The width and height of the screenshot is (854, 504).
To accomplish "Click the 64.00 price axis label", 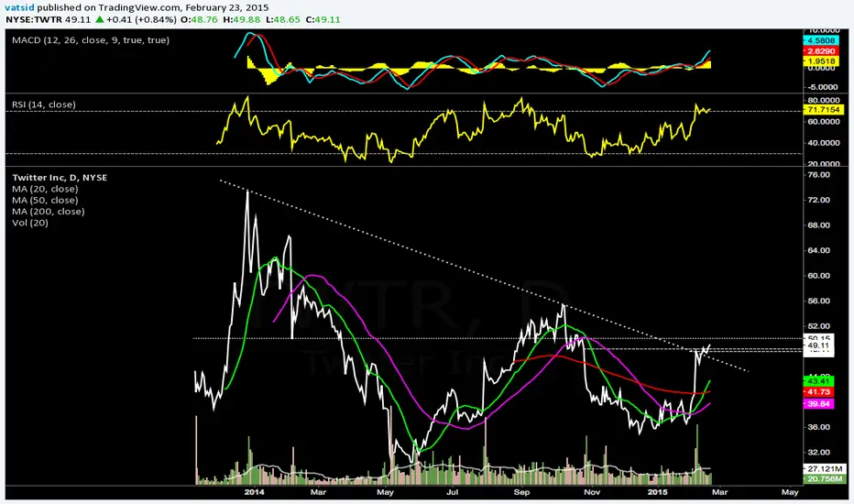I will pyautogui.click(x=818, y=251).
